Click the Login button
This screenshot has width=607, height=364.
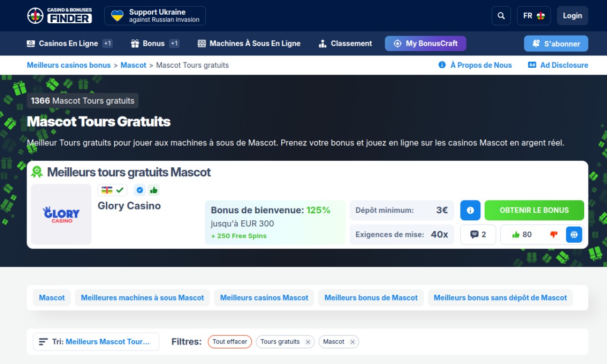(x=572, y=16)
